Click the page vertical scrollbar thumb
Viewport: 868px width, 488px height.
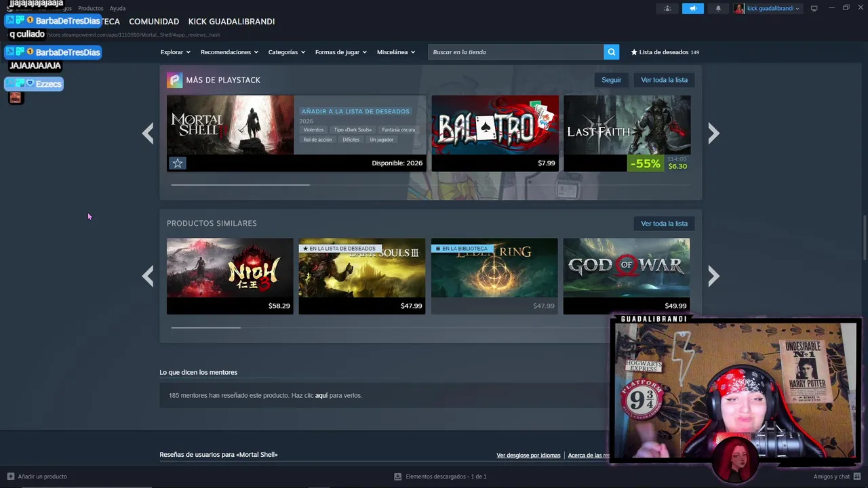865,237
